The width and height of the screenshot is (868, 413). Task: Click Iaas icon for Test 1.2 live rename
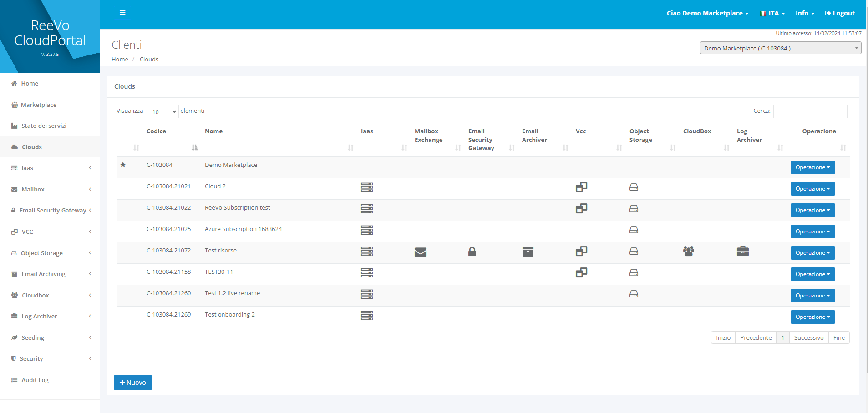coord(367,294)
